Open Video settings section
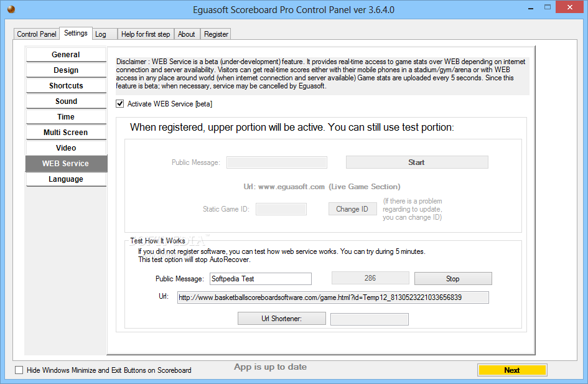588x384 pixels. (x=66, y=148)
